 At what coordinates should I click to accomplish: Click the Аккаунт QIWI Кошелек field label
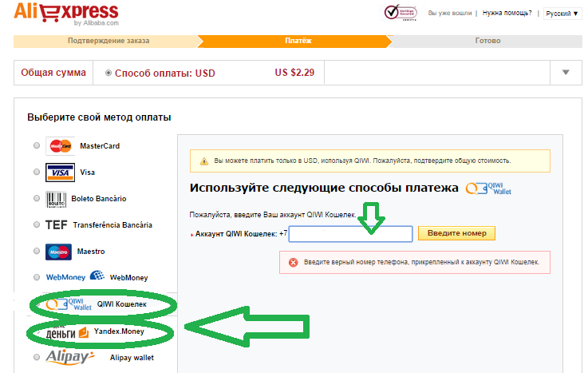click(236, 234)
